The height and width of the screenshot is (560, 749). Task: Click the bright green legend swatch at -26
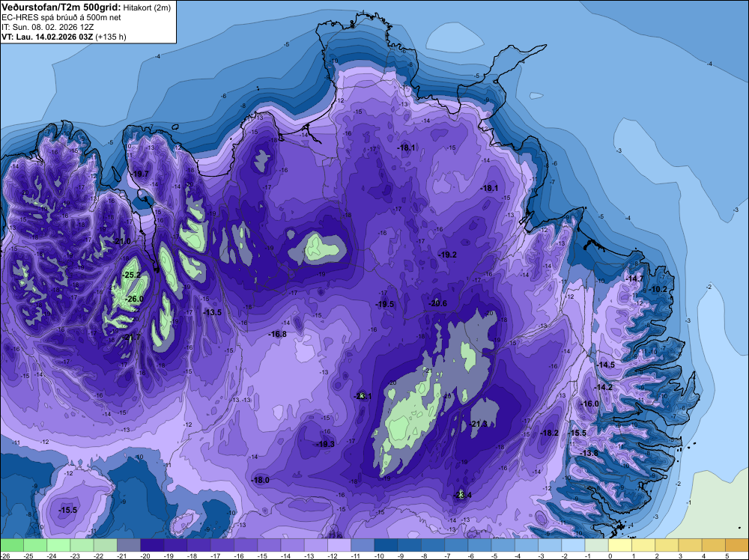pos(11,545)
